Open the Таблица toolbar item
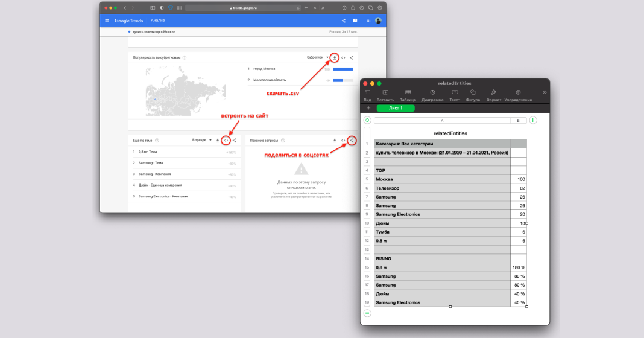This screenshot has width=644, height=338. (x=408, y=95)
